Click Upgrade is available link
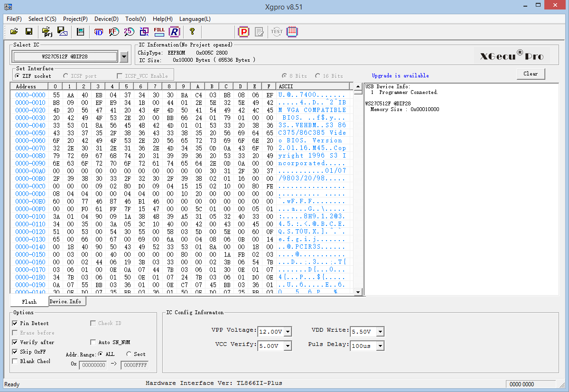Screen dimensions: 569x392 pyautogui.click(x=400, y=75)
